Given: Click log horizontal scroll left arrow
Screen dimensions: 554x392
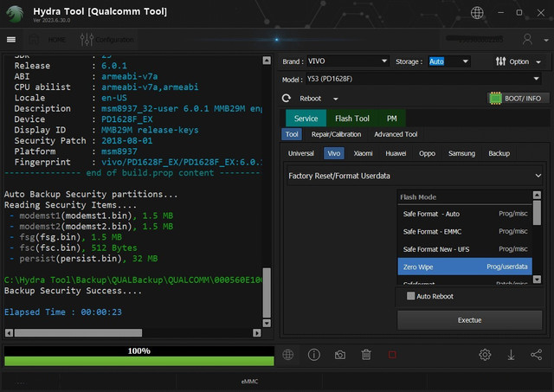Looking at the screenshot, I should (x=10, y=332).
